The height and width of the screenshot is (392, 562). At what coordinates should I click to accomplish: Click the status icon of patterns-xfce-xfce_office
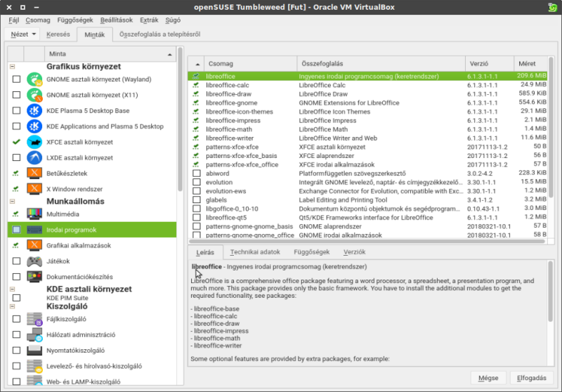pyautogui.click(x=196, y=164)
